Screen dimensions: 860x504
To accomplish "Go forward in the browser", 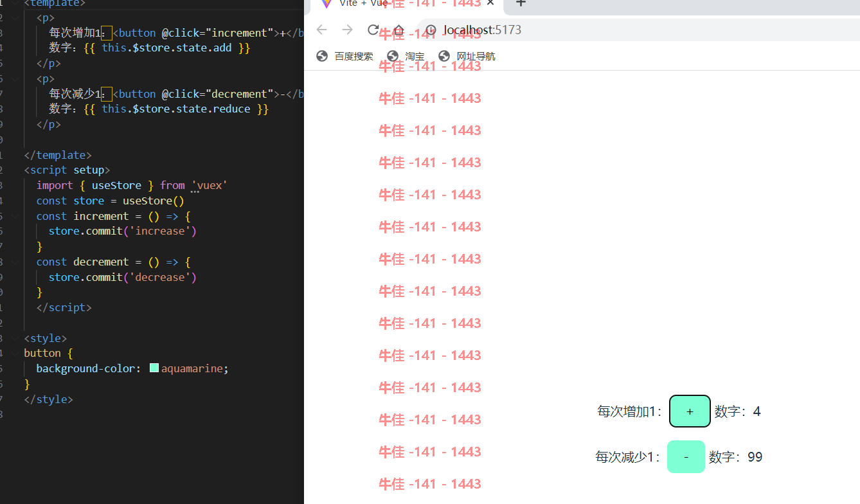I will [347, 30].
